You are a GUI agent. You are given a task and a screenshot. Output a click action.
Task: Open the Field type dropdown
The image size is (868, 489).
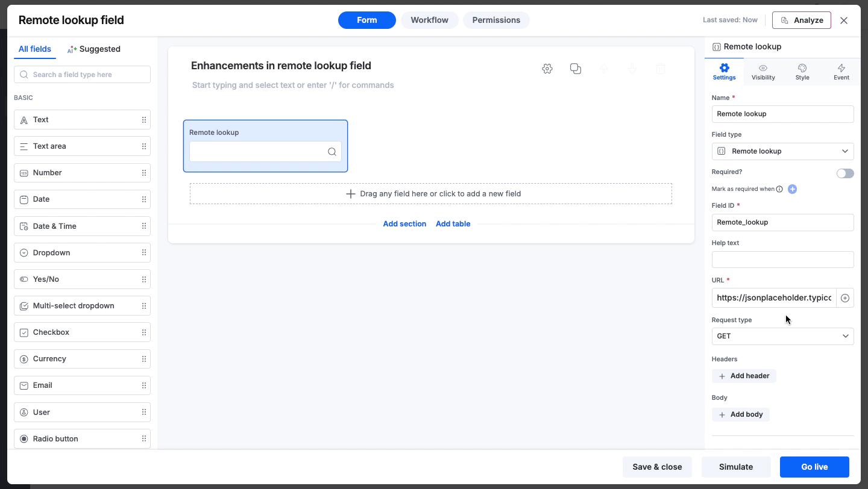click(x=782, y=151)
